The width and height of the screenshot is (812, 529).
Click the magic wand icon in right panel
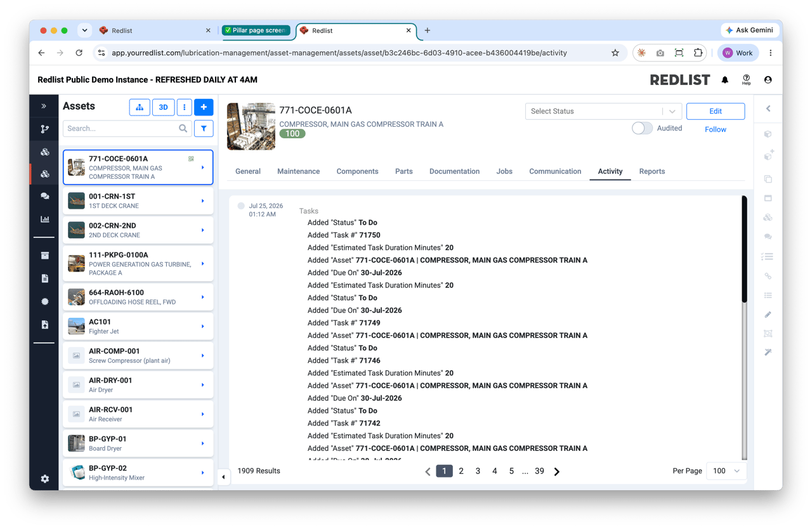tap(768, 352)
